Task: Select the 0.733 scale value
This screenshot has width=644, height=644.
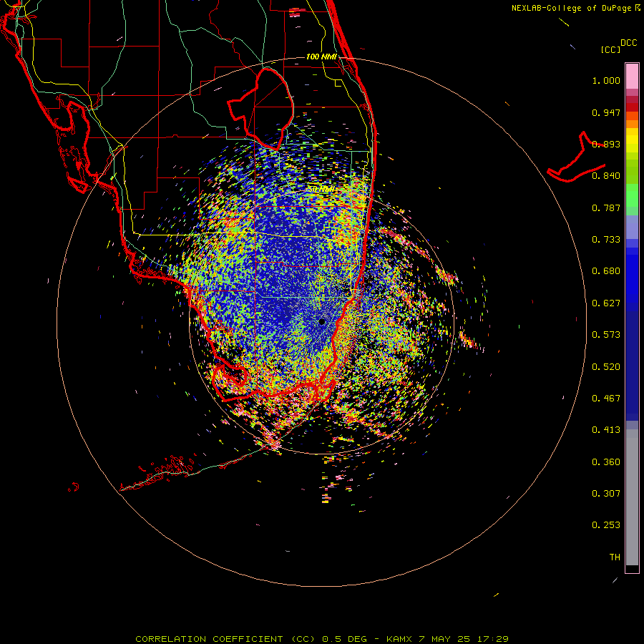Action: point(606,240)
